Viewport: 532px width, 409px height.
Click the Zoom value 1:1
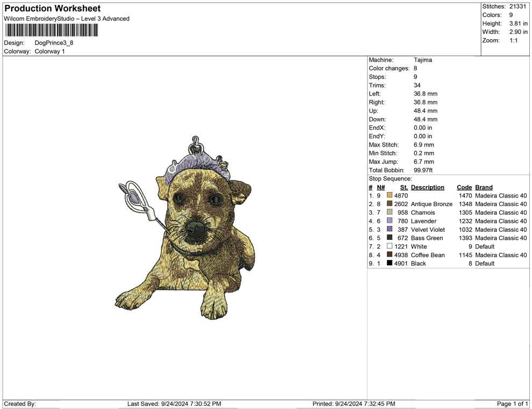(x=513, y=40)
